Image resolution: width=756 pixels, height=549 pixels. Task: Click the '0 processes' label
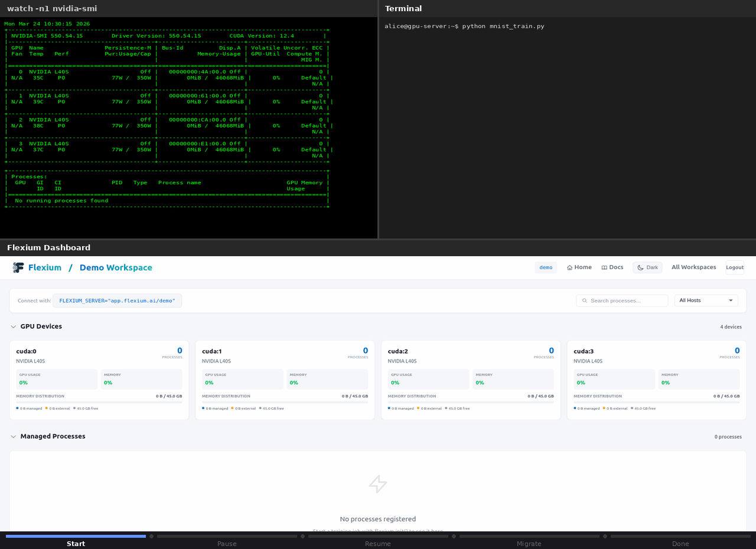[728, 437]
